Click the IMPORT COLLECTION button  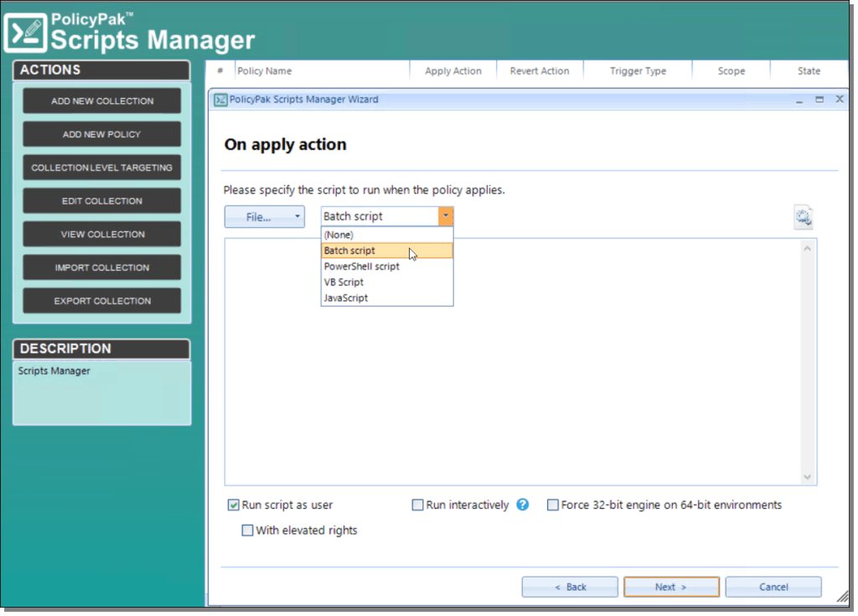pos(101,267)
